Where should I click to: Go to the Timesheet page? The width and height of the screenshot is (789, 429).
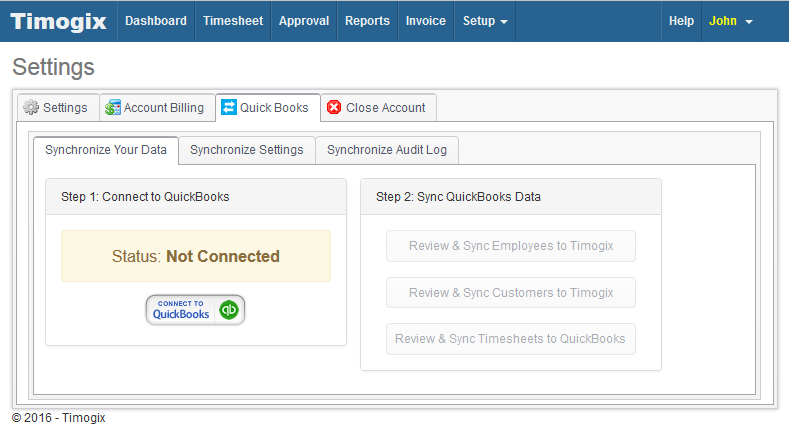[x=233, y=21]
